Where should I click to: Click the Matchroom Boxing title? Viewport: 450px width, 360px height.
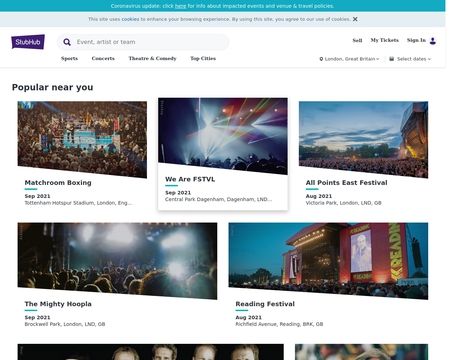58,183
